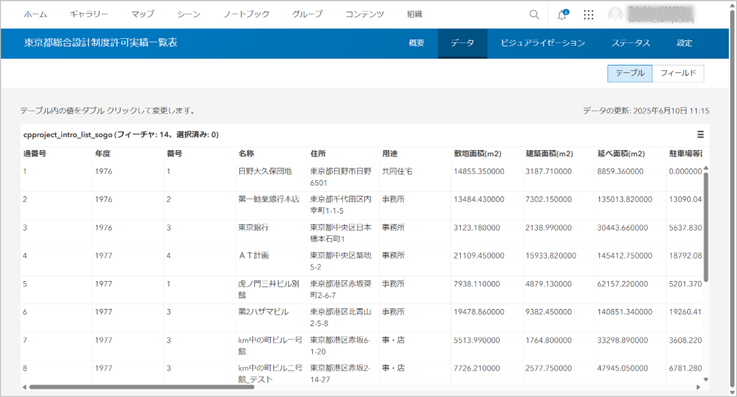Switch to the ビジュアライゼーション tab
This screenshot has width=737, height=397.
click(x=542, y=43)
